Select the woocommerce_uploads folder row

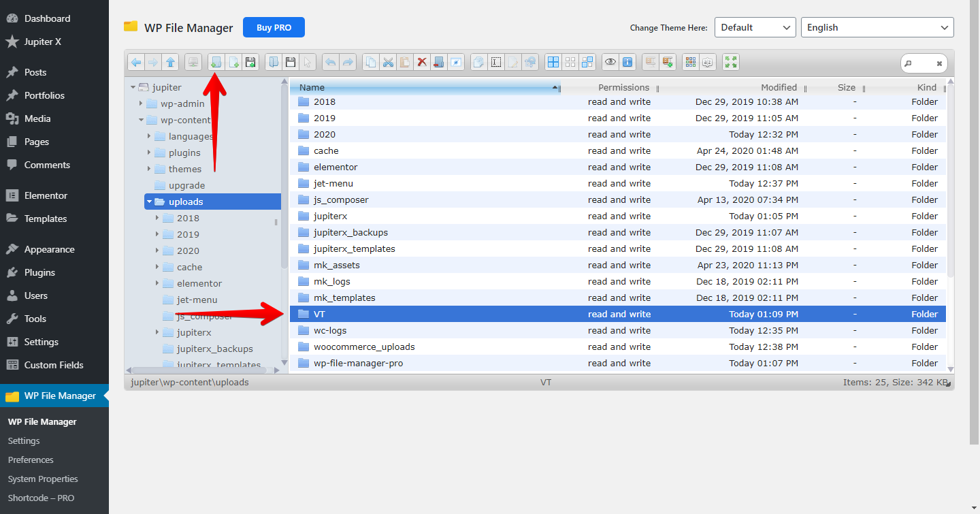[x=618, y=347]
